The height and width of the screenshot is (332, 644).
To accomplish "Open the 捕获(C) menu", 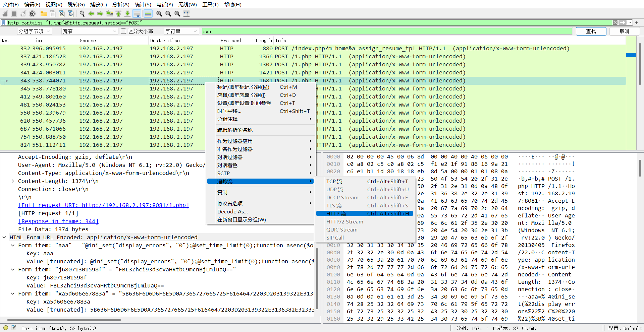I will tap(98, 4).
